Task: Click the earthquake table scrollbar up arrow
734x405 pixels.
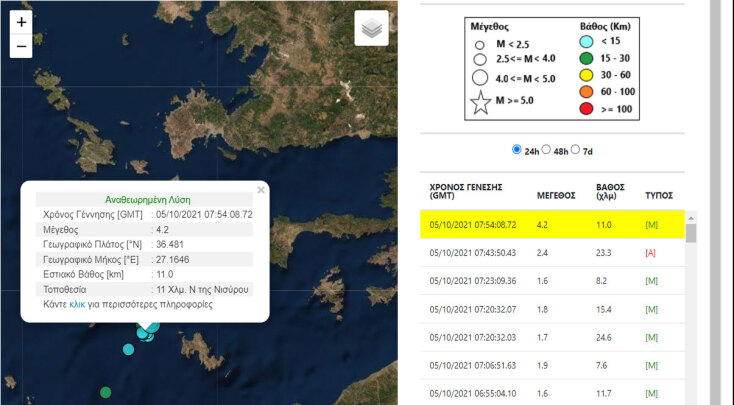Action: (690, 217)
